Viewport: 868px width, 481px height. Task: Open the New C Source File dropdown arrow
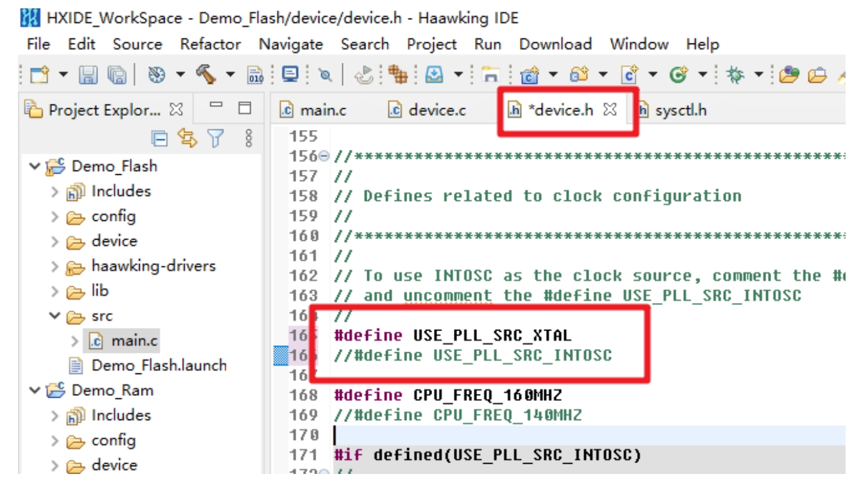pos(653,76)
